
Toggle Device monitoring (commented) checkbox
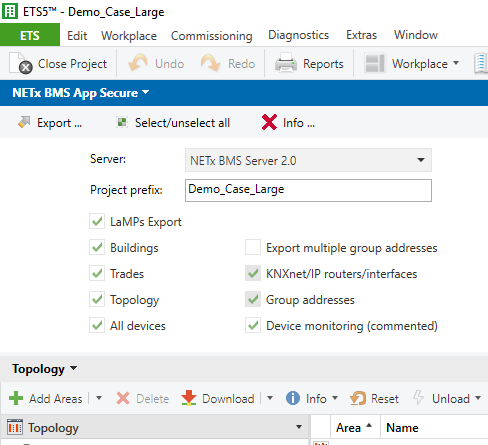(253, 325)
